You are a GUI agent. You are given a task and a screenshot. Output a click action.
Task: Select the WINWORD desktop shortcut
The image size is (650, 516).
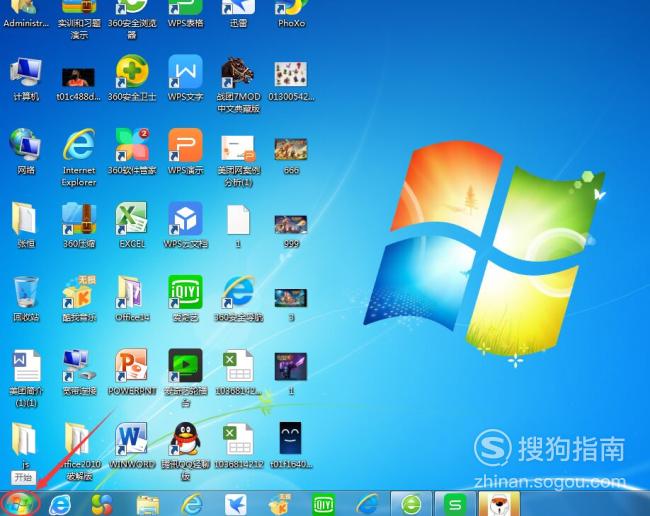click(132, 445)
